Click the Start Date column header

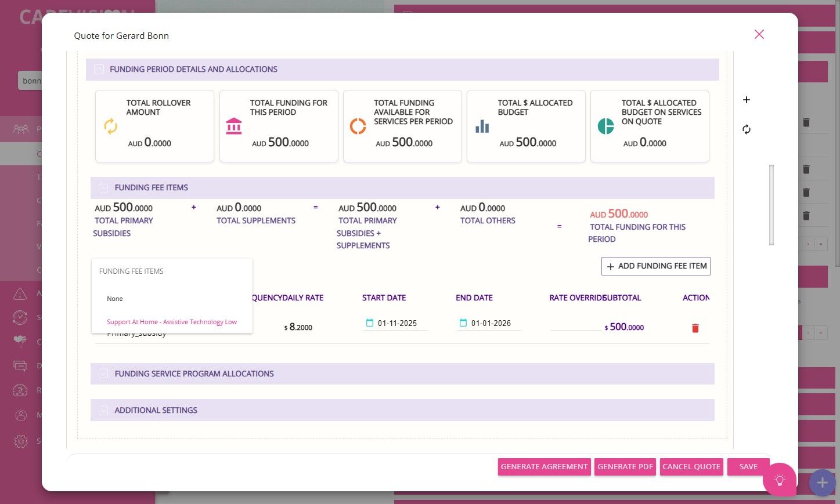click(384, 298)
